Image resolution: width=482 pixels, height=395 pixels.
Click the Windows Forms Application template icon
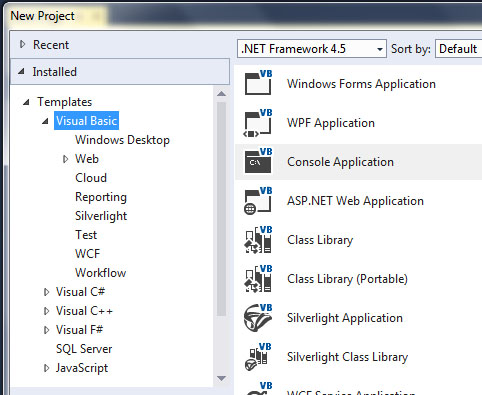(258, 83)
